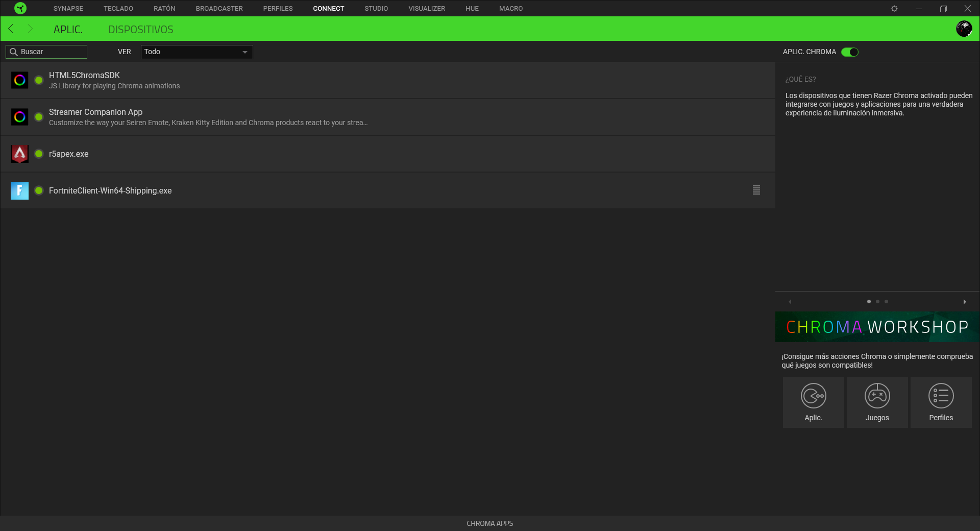The width and height of the screenshot is (980, 531).
Task: Toggle r5apex.exe green status dot
Action: coord(39,154)
